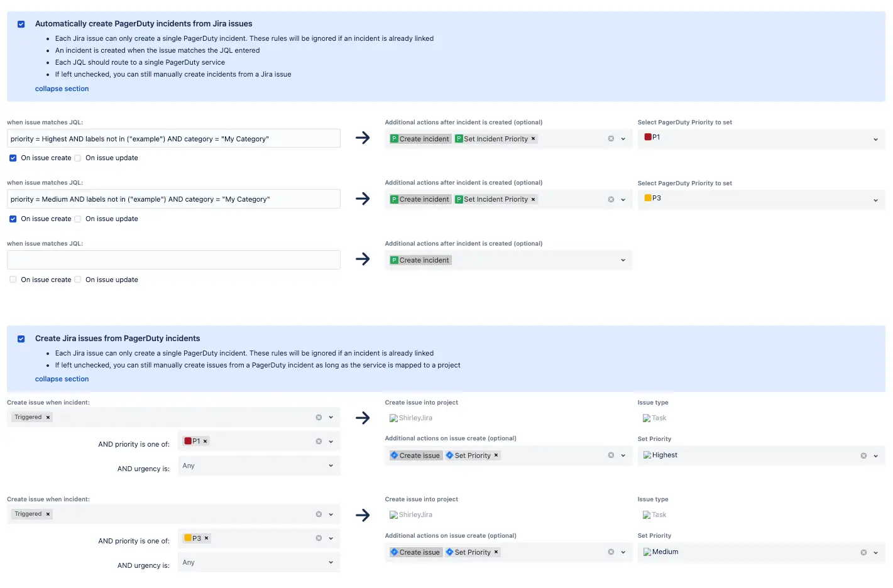Remove Set Priority tag in P3 Jira rule
This screenshot has width=893, height=588.
(496, 552)
